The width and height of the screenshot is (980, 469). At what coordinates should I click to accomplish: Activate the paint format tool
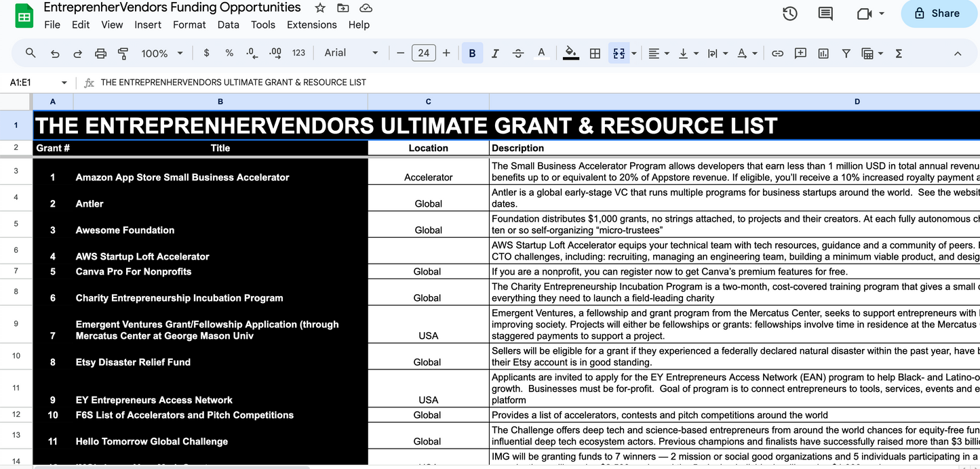123,53
